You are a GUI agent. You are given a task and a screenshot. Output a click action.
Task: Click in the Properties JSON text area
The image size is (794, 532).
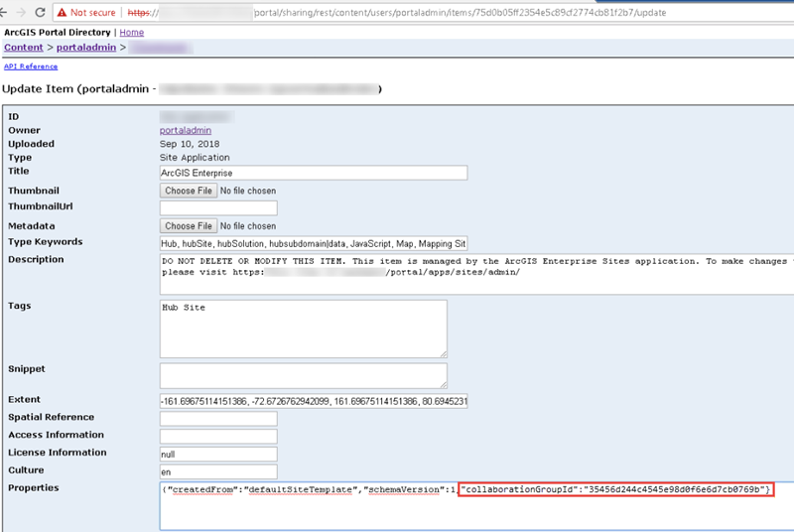tap(476, 506)
